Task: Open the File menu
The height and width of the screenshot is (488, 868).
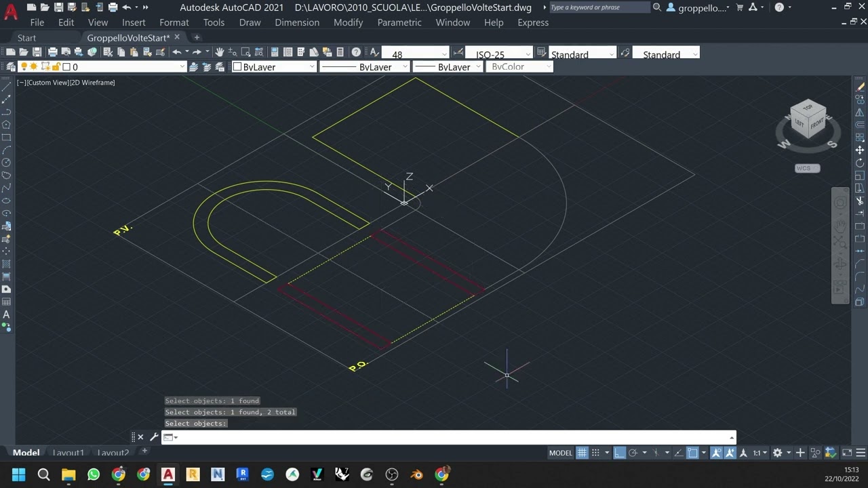Action: 37,22
